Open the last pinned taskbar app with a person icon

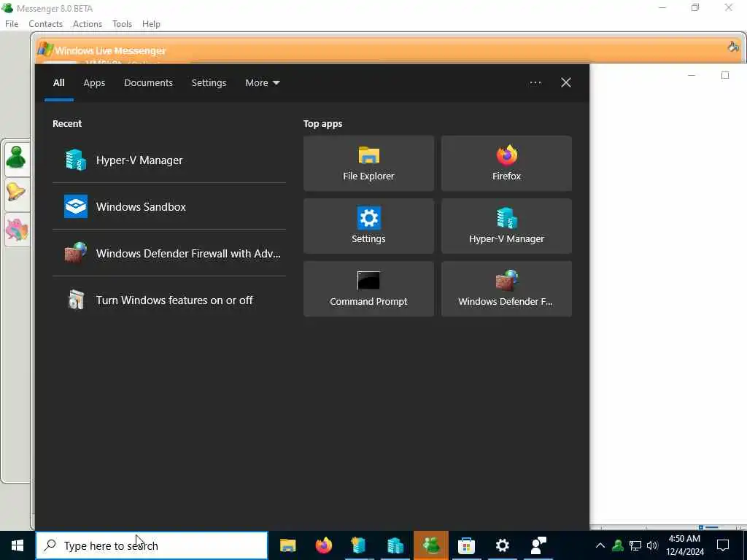538,545
